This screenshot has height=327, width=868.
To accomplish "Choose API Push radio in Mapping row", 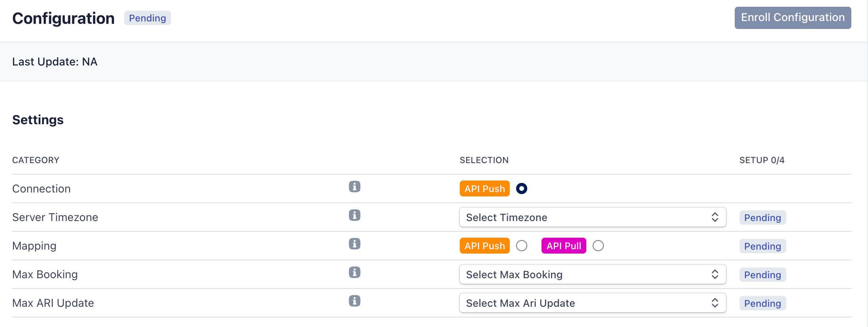I will pyautogui.click(x=521, y=246).
